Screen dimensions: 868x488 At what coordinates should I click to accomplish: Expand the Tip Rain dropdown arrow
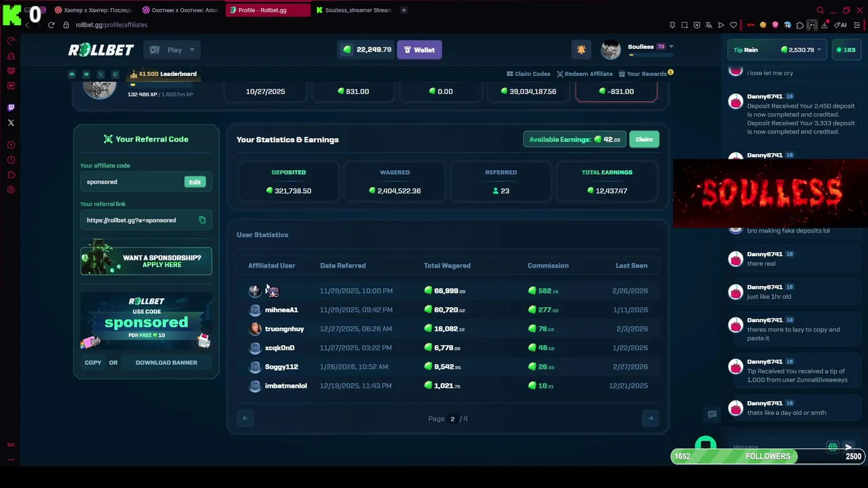coord(819,49)
